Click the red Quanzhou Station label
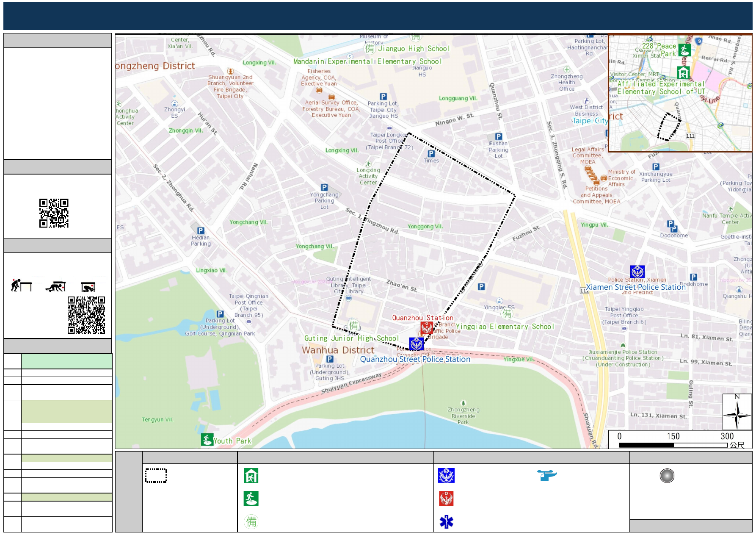756x535 pixels. (x=422, y=318)
